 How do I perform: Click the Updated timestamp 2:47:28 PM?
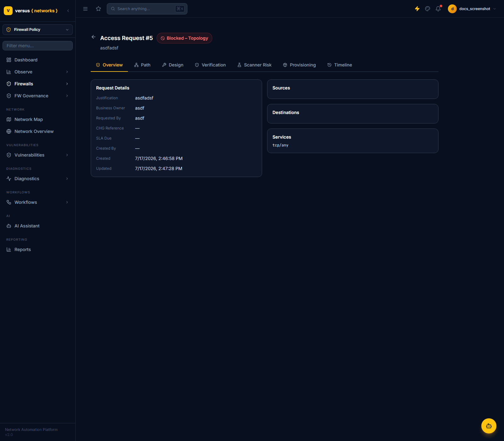[x=159, y=169]
